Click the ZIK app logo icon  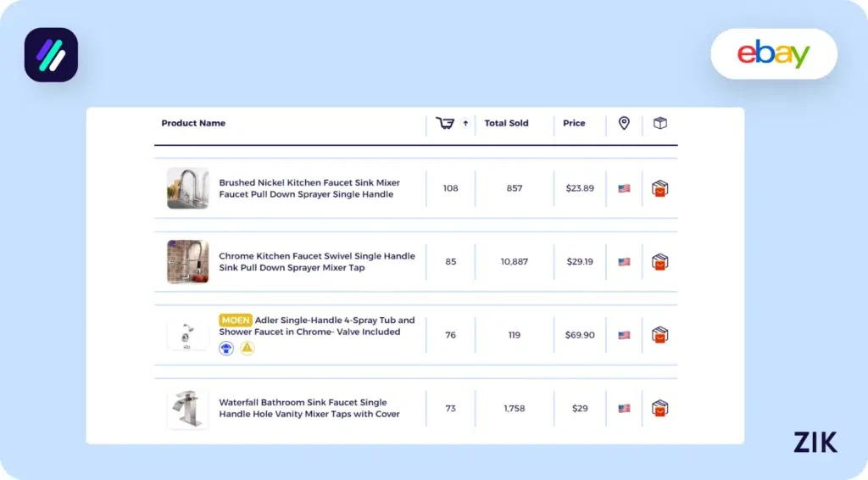click(51, 55)
